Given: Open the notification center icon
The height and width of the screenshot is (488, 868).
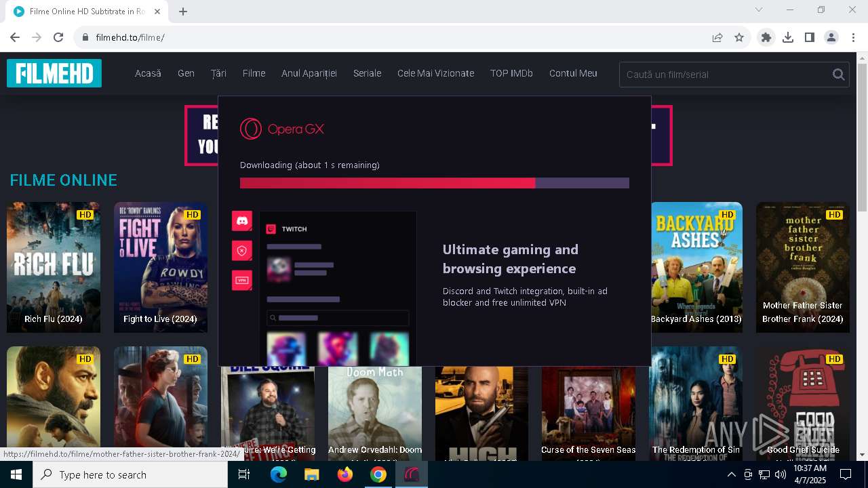Looking at the screenshot, I should pyautogui.click(x=846, y=474).
